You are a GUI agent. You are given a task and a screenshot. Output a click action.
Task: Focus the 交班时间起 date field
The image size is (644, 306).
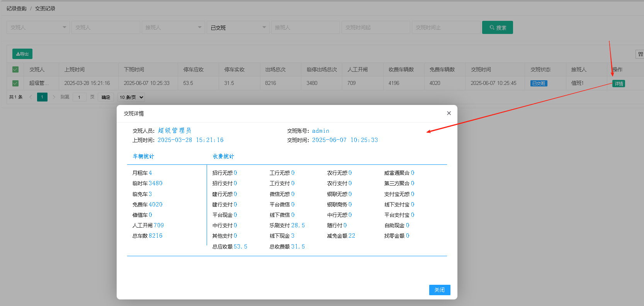pos(376,27)
